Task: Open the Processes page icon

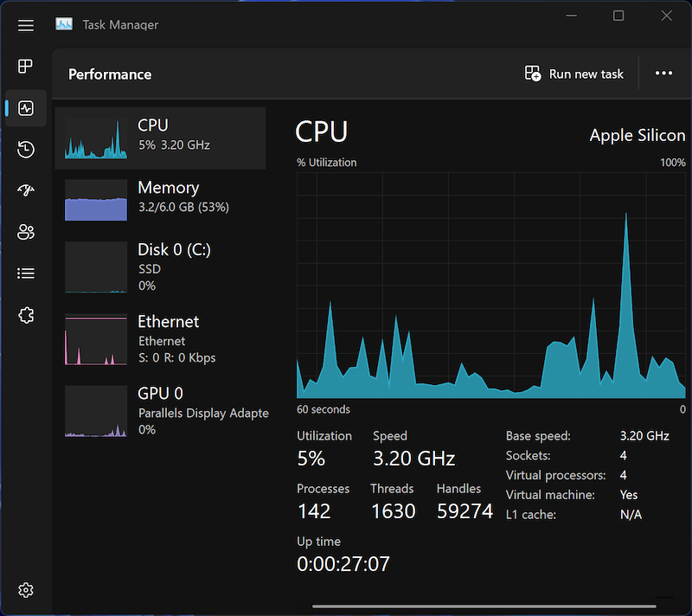Action: pos(26,67)
